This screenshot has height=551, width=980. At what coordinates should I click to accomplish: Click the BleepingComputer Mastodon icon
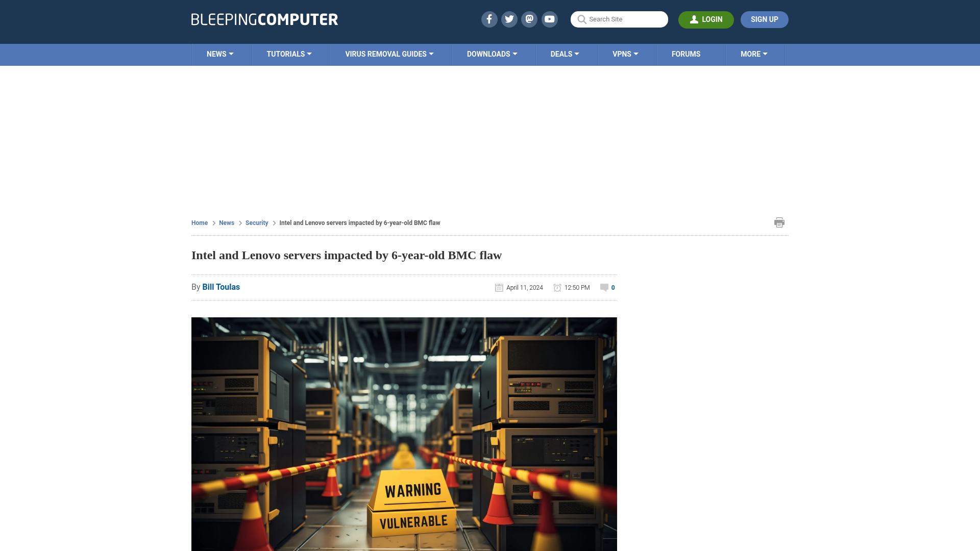tap(529, 19)
